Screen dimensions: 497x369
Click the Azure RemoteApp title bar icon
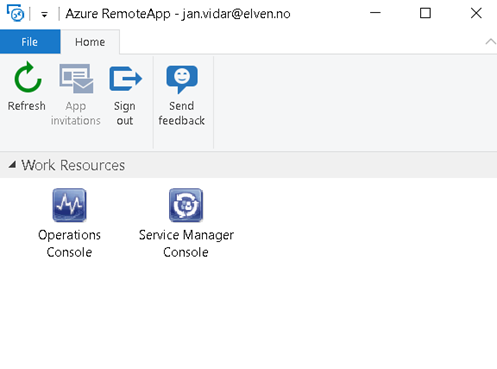16,13
